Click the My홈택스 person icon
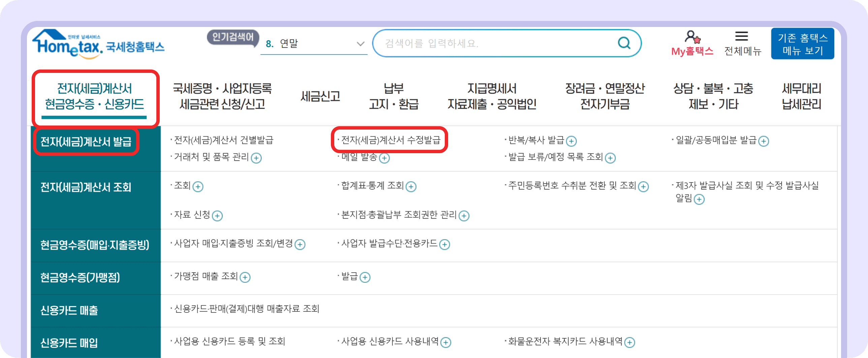 pyautogui.click(x=692, y=37)
